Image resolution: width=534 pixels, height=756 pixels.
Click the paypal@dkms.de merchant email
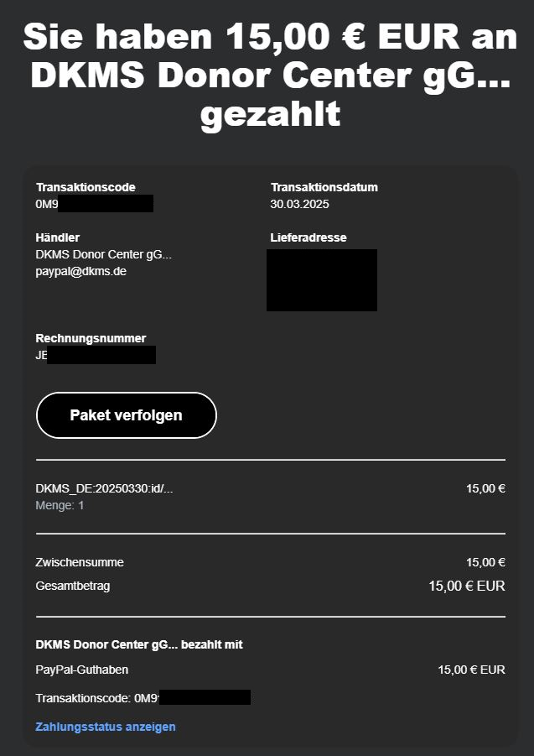click(x=81, y=271)
